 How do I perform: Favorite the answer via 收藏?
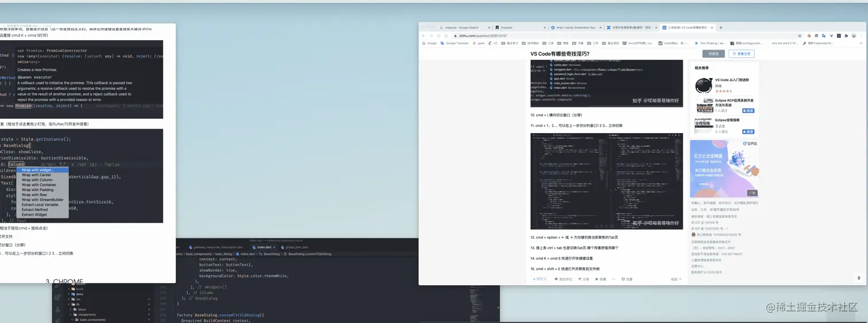(600, 279)
